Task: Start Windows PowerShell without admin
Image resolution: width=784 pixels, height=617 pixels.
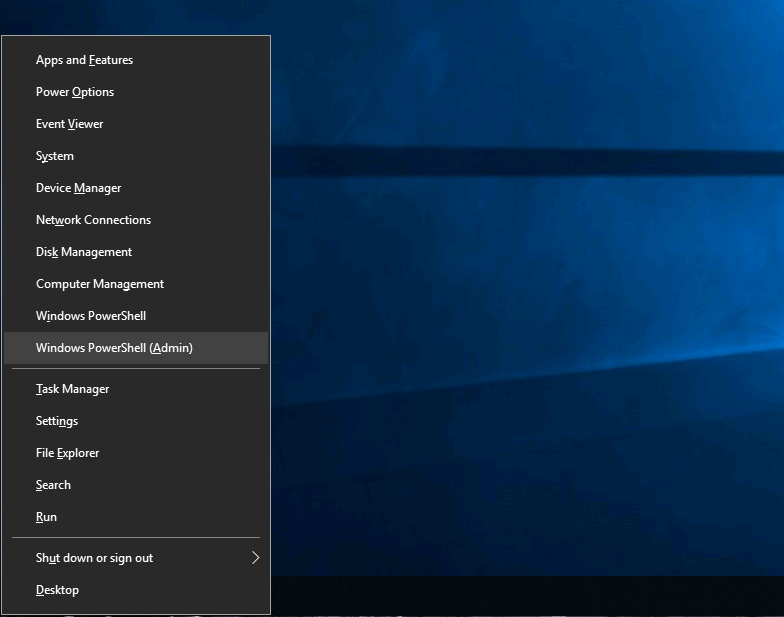Action: pos(136,316)
